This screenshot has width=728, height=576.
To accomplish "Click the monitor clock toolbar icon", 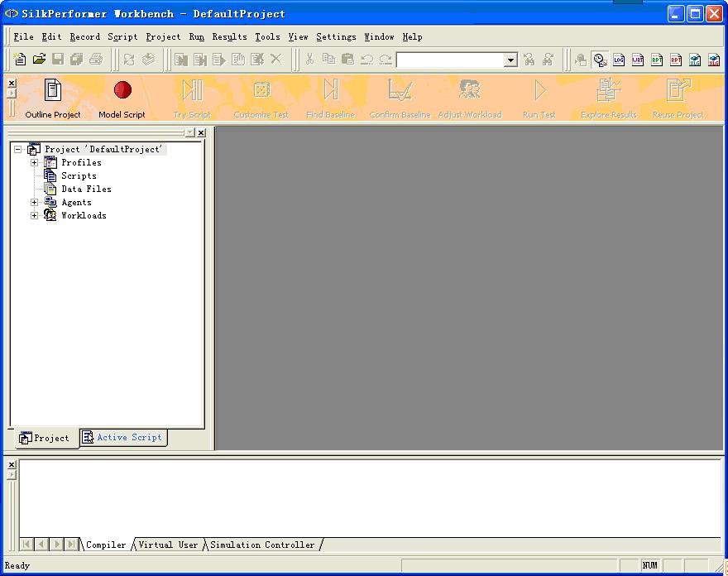I will 600,60.
